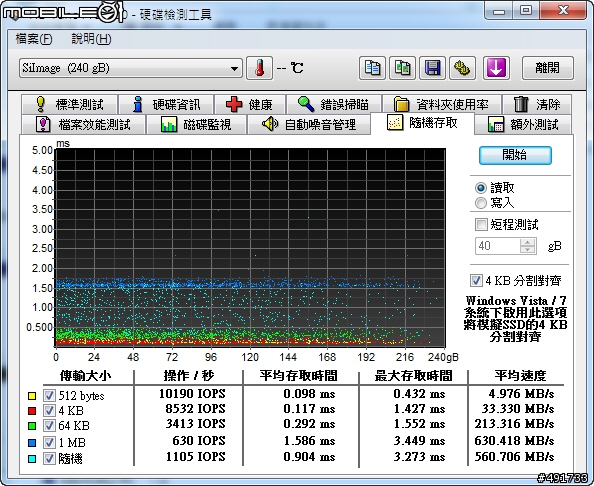
Task: Click the 離開 exit button
Action: [548, 68]
